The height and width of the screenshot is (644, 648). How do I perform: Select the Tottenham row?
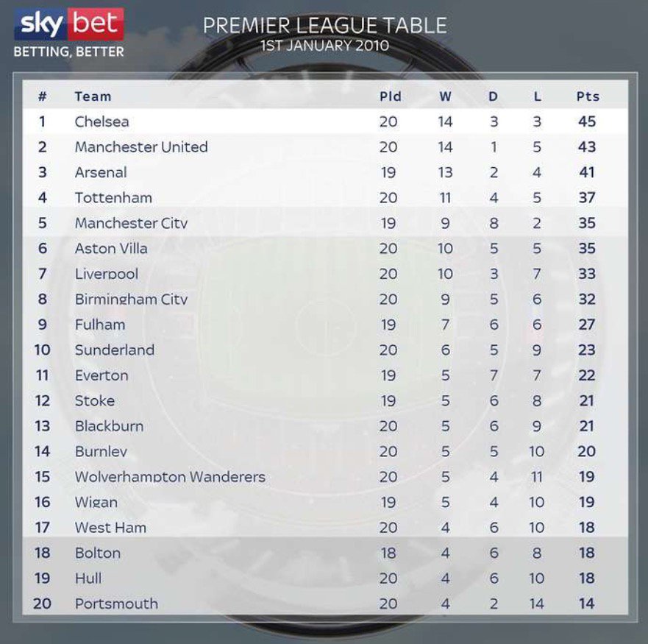pyautogui.click(x=325, y=197)
